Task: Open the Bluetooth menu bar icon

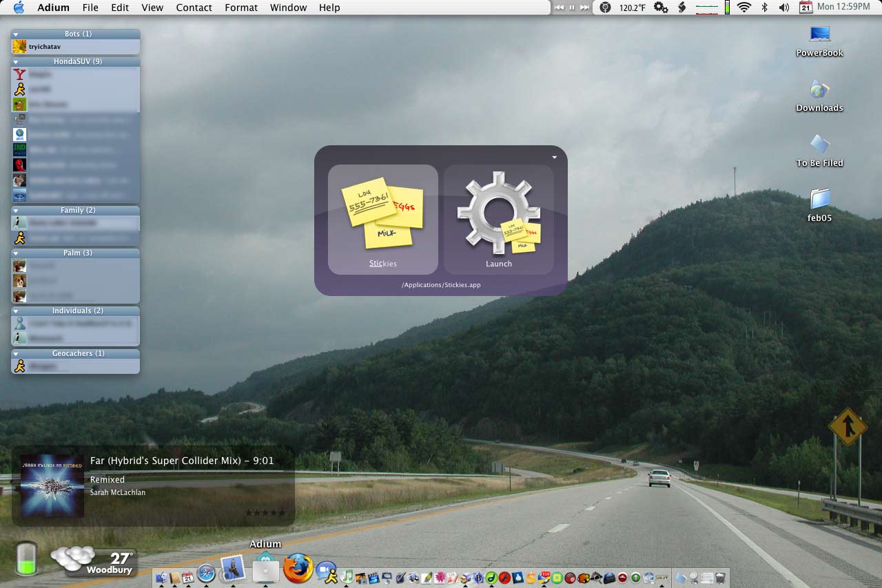Action: 764,8
